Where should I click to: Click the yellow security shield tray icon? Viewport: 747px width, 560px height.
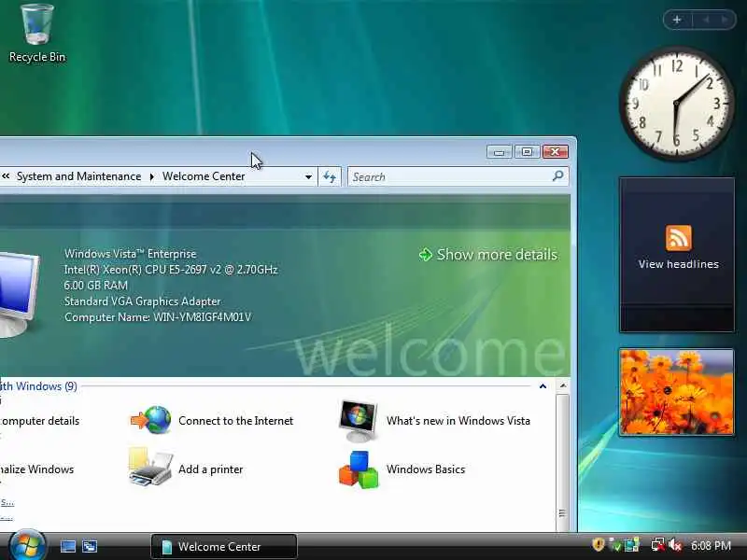click(599, 544)
